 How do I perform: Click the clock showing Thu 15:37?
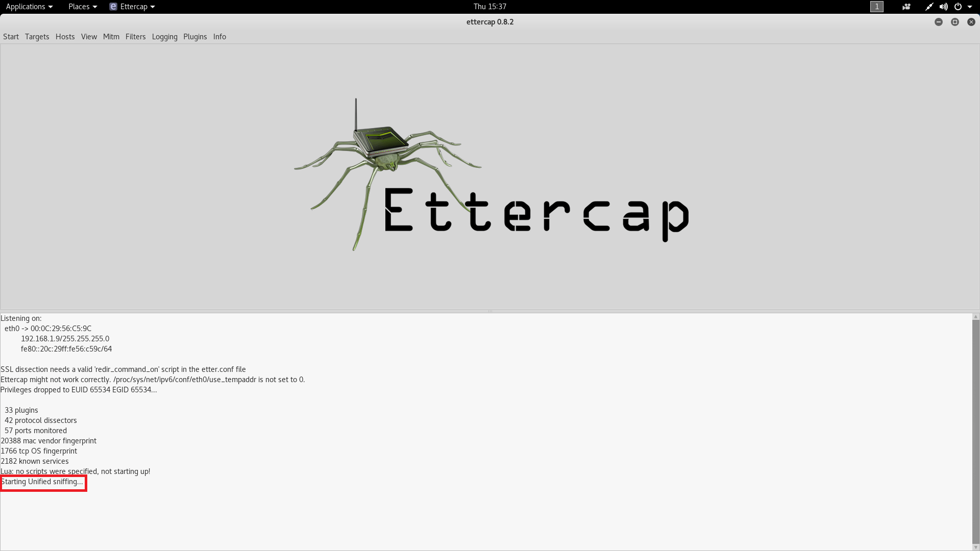click(x=489, y=7)
